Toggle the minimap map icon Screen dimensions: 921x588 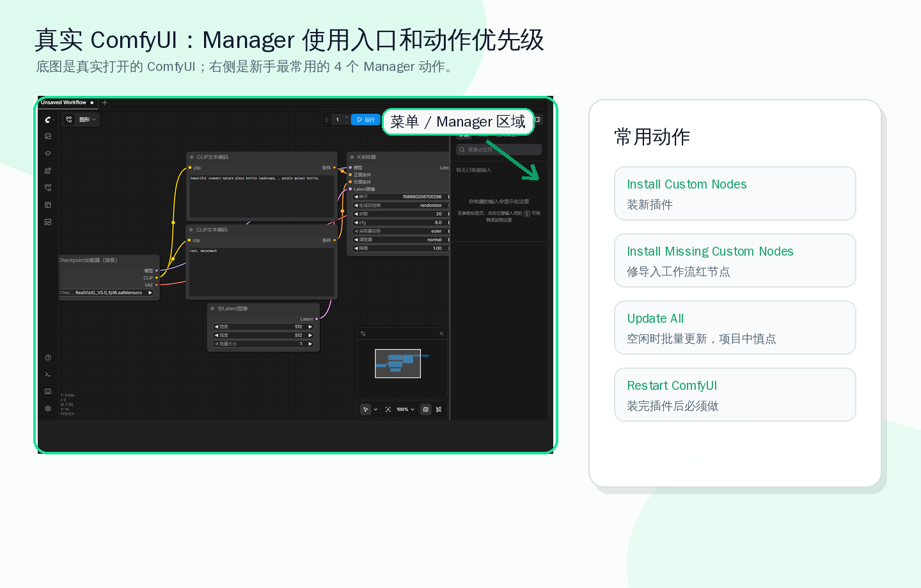click(426, 409)
